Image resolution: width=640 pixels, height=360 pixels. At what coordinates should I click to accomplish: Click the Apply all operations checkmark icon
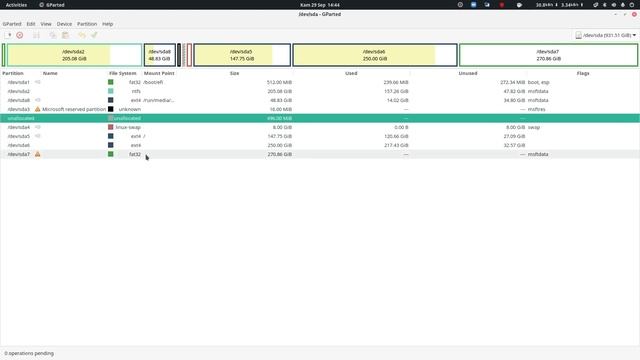coord(94,35)
